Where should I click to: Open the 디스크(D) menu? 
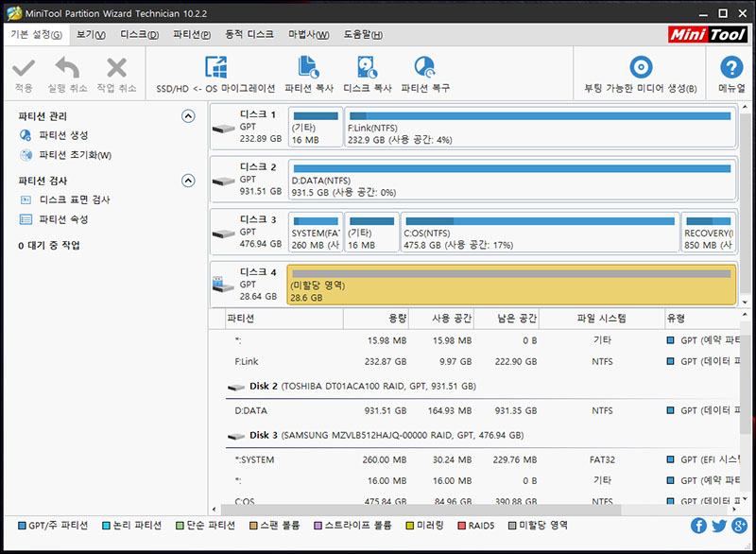(139, 35)
